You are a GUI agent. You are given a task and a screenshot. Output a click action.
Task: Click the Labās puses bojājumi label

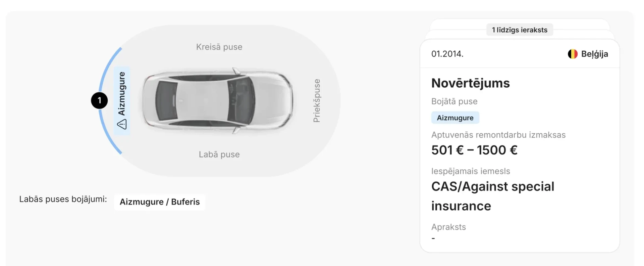point(63,199)
